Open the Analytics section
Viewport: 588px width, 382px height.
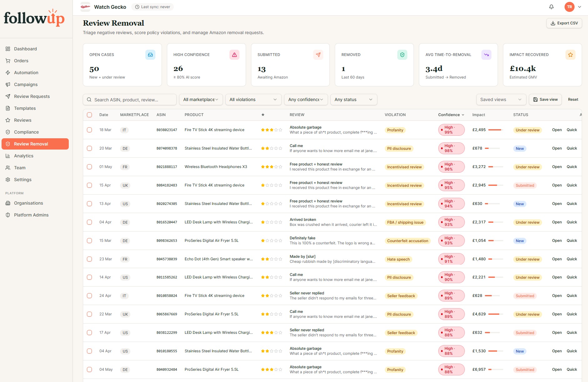[x=35, y=156]
